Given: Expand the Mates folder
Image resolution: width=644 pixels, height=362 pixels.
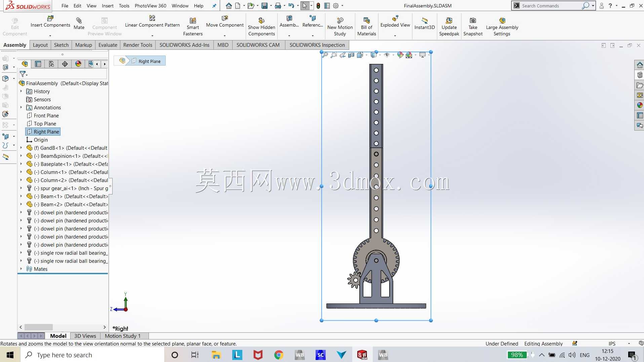Looking at the screenshot, I should point(21,269).
